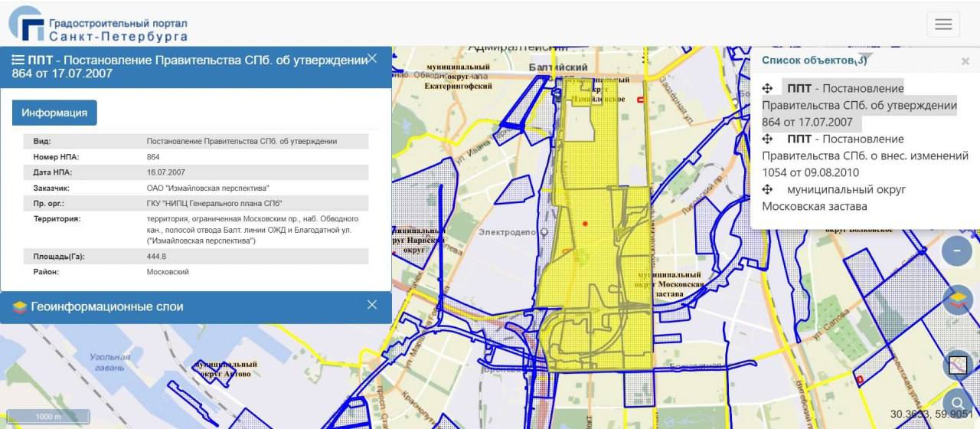Image resolution: width=980 pixels, height=429 pixels.
Task: Click the layers stack icon in Геоинформационные слои header
Action: [20, 307]
